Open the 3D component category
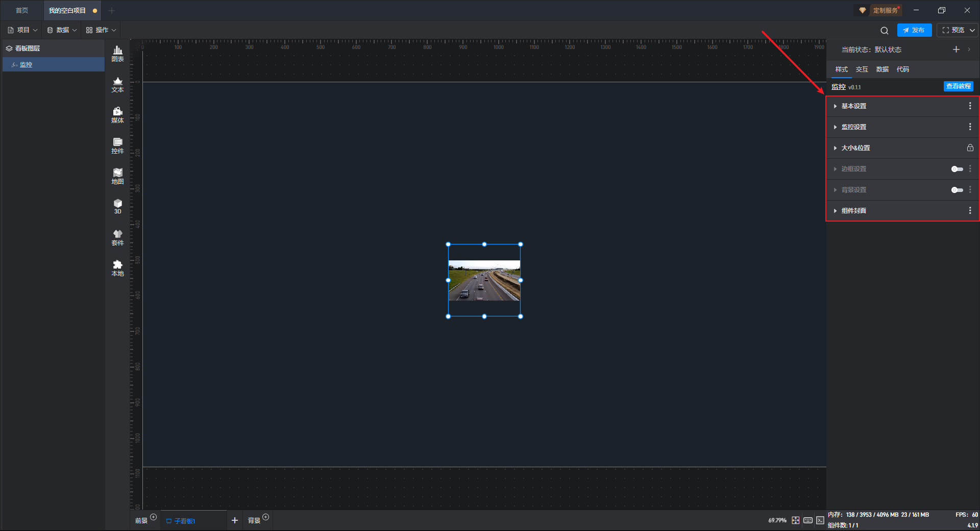The image size is (980, 531). [117, 206]
